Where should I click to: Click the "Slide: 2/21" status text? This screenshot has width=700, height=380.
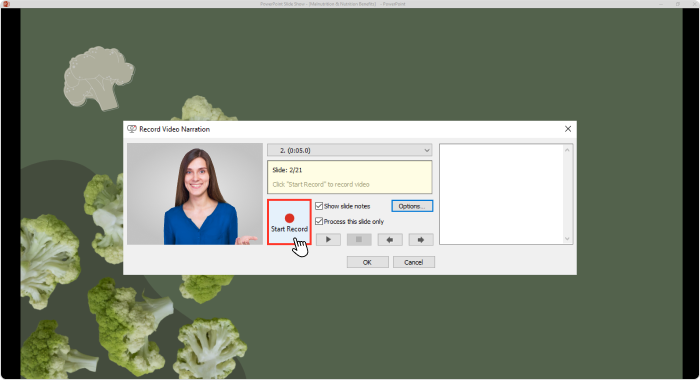[x=287, y=170]
